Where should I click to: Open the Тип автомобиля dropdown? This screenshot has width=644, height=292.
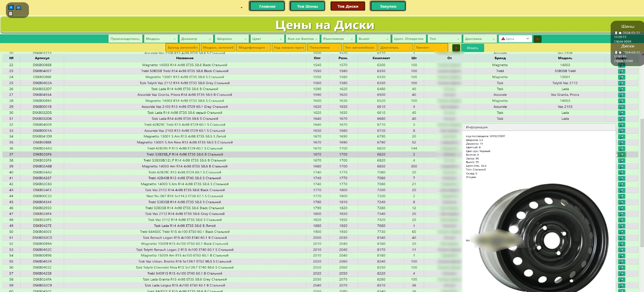[360, 47]
